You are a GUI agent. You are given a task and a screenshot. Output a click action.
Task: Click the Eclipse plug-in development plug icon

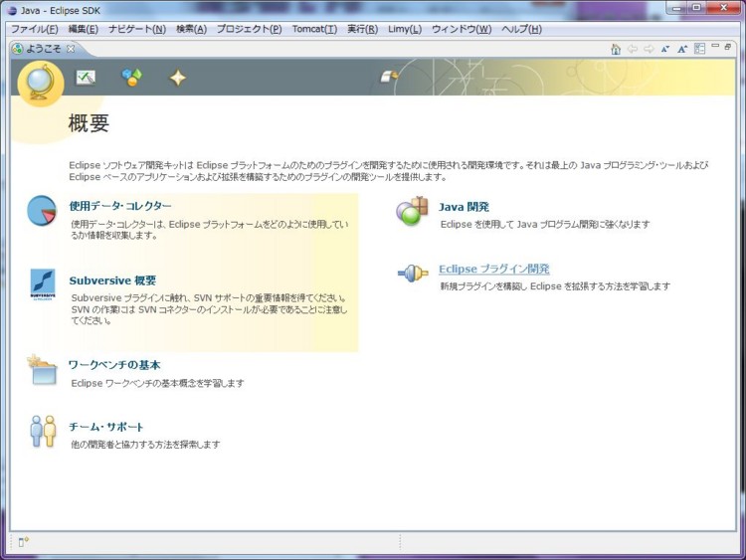(413, 274)
